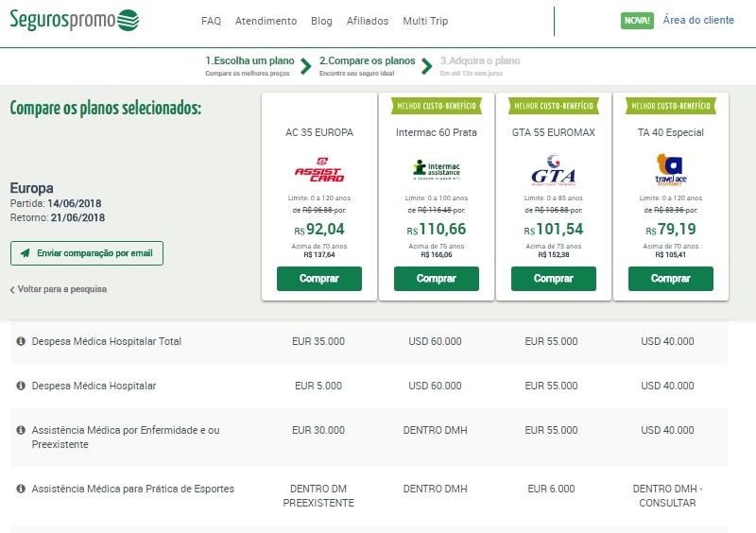Click the EUR 6.000 value cell
The width and height of the screenshot is (756, 533).
[x=551, y=490]
